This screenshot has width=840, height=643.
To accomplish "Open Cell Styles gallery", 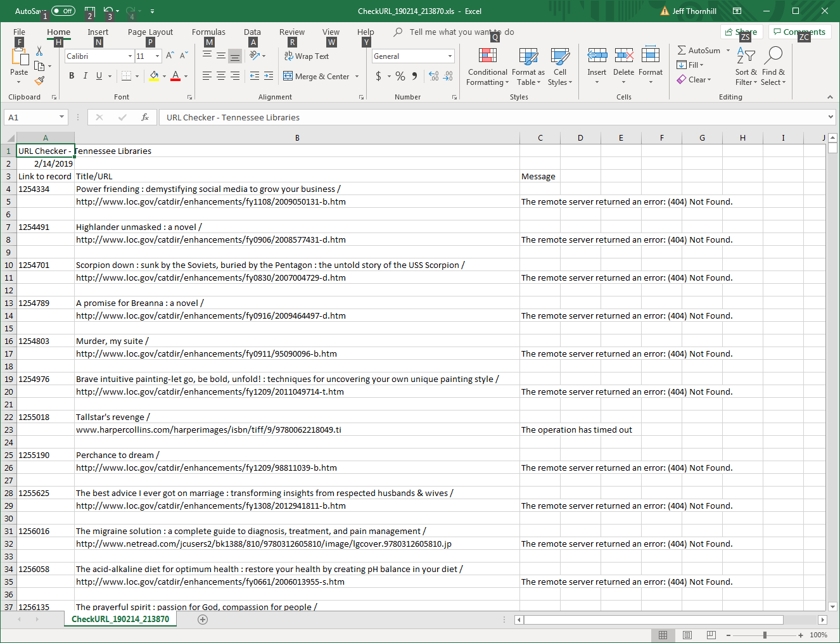I will (560, 67).
